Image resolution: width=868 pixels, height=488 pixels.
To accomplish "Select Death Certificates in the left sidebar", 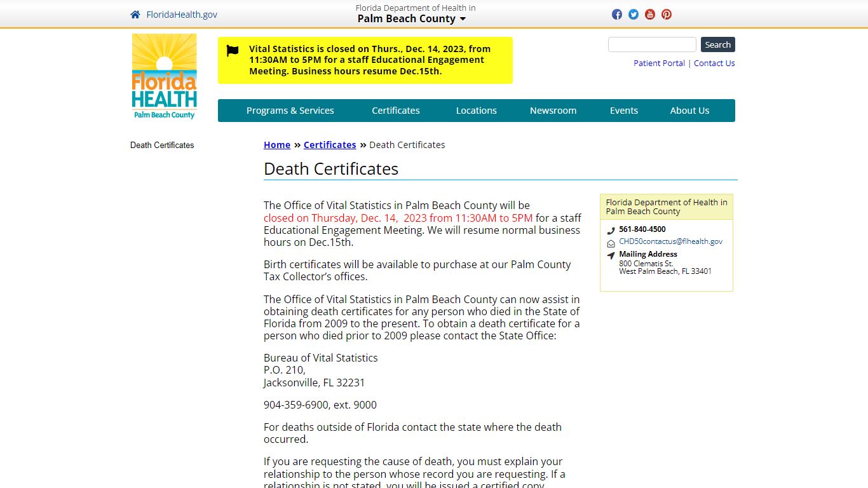I will (x=162, y=145).
